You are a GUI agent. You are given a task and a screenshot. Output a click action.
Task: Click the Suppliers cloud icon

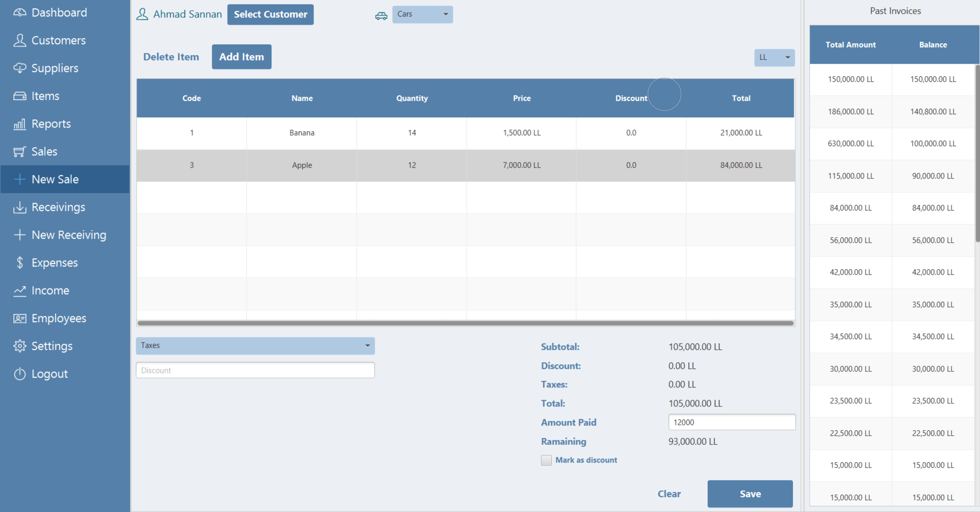(x=20, y=68)
